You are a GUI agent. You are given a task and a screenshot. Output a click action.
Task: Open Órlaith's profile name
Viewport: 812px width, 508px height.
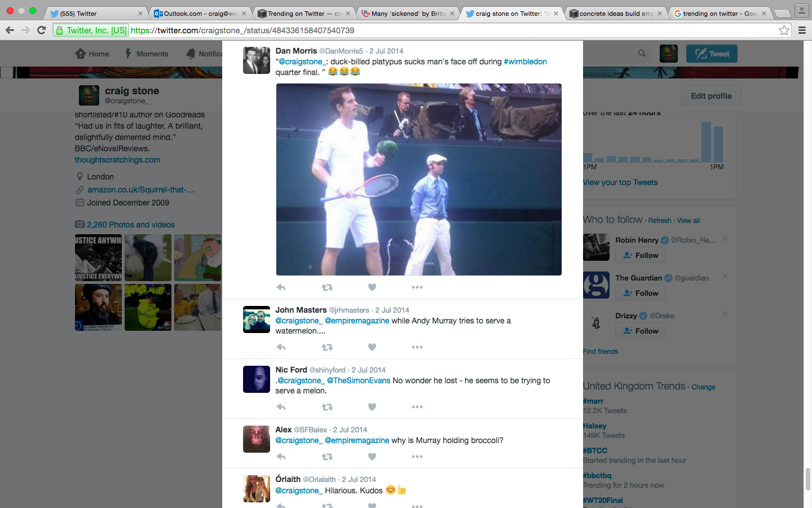(288, 479)
